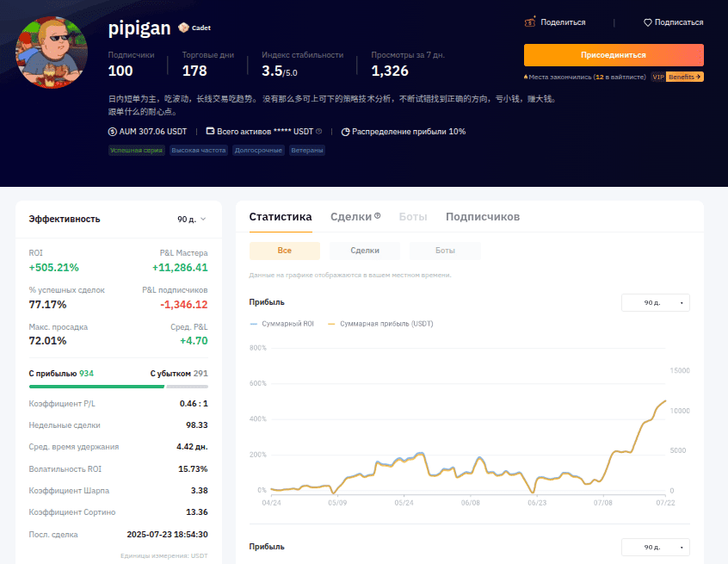Screen dimensions: 728x564
Task: Switch to the Сделки tab
Action: [351, 217]
